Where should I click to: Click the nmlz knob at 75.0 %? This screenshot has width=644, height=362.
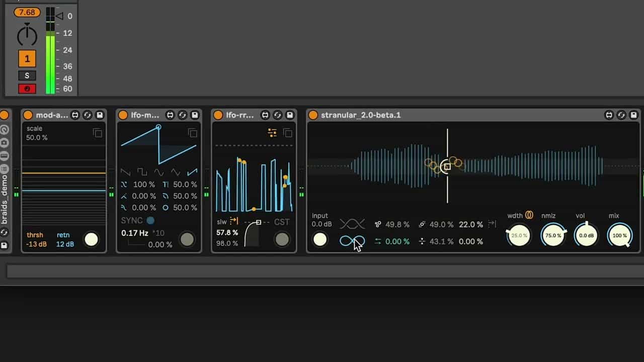553,235
